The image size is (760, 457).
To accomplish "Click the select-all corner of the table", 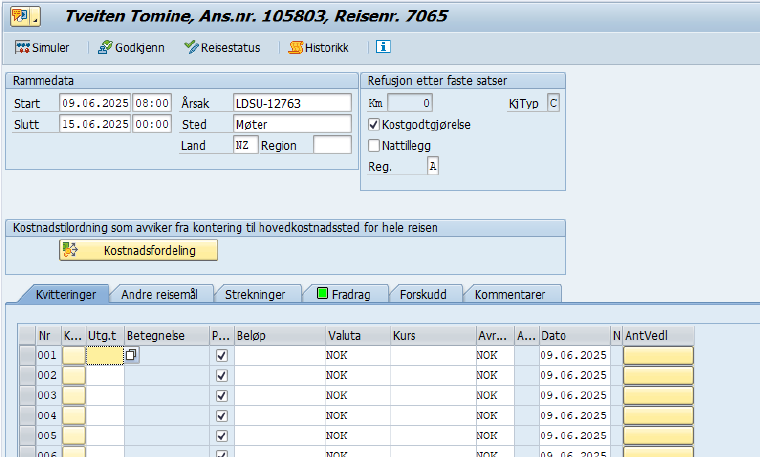I will [27, 335].
